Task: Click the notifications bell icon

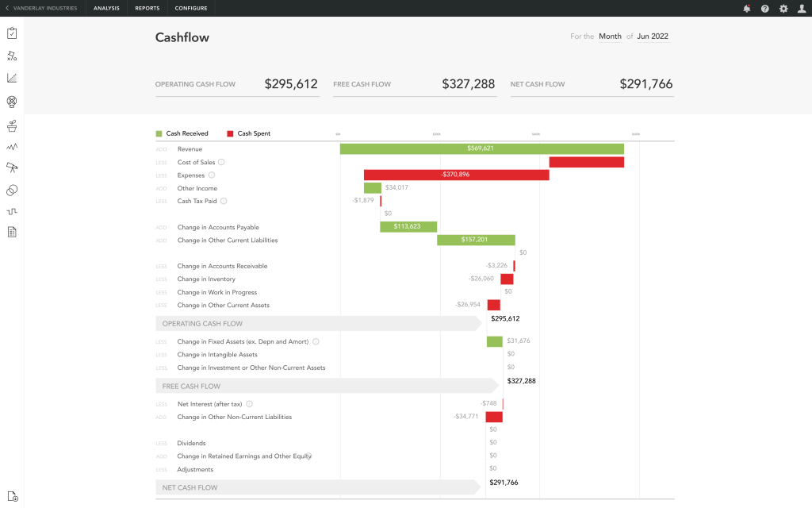Action: (x=746, y=8)
